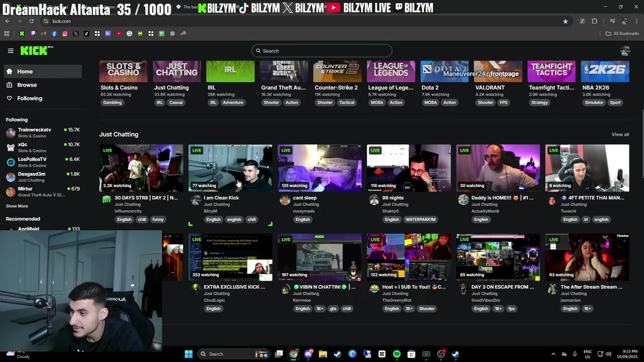Viewport: 644px width, 362px height.
Task: Open the Dota 2 category card
Action: pos(444,71)
